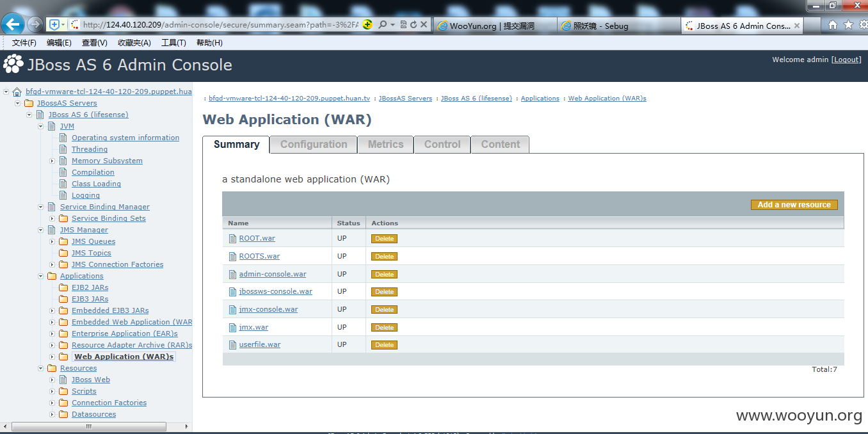
Task: Click file icon beside ROOT.war
Action: click(233, 239)
